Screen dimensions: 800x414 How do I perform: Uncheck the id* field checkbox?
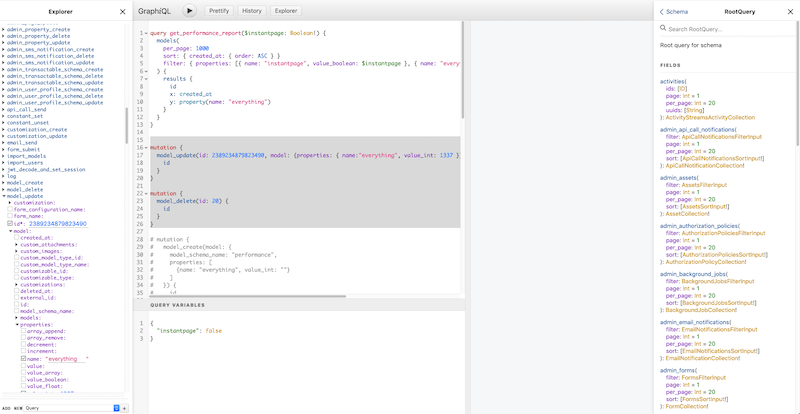pos(10,224)
